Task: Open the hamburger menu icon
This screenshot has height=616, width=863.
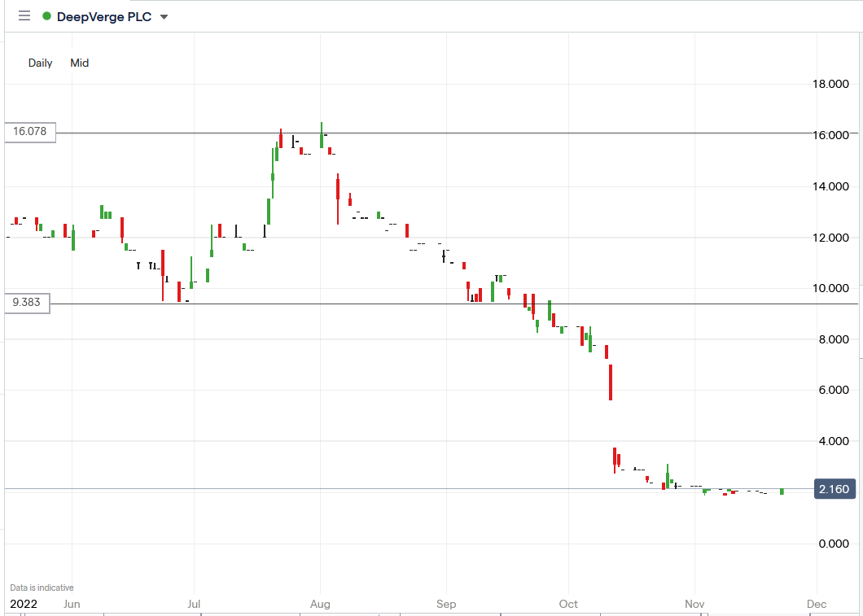Action: click(24, 16)
